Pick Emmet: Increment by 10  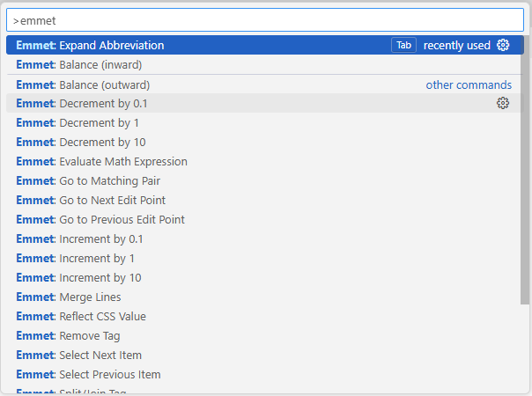265,277
